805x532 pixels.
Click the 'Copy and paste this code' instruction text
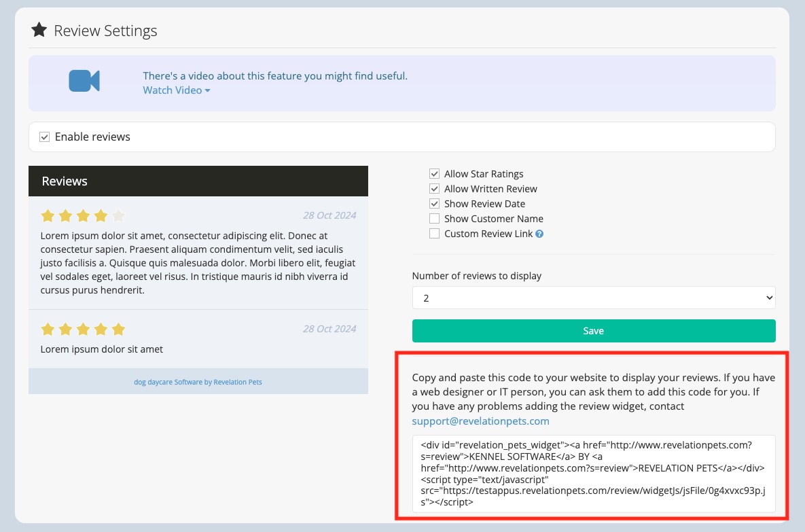click(x=594, y=392)
